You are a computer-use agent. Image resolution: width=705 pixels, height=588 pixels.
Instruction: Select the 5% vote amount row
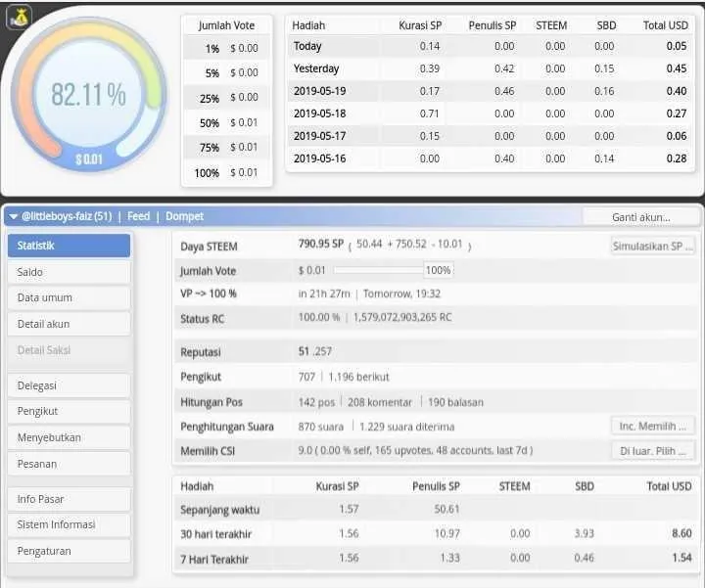[x=227, y=72]
